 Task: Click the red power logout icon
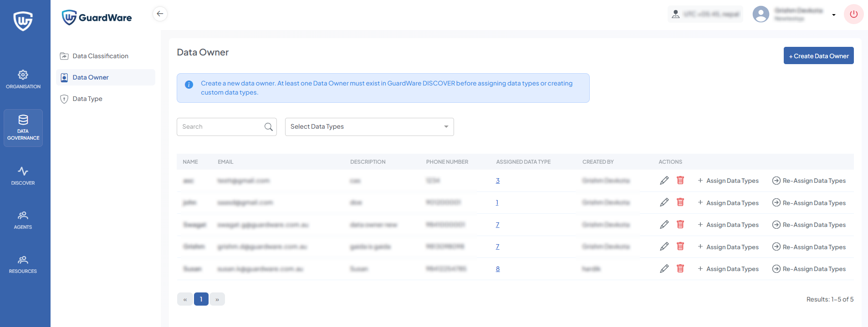(x=853, y=14)
